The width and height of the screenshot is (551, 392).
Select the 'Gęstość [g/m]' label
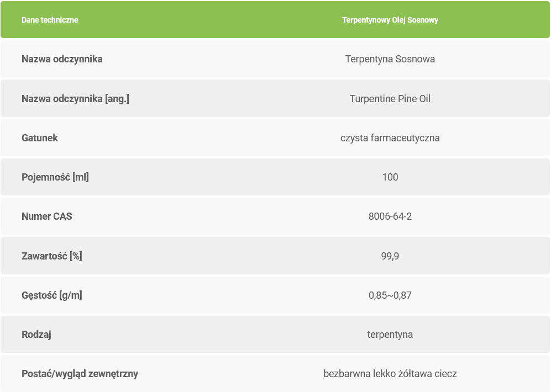click(52, 295)
